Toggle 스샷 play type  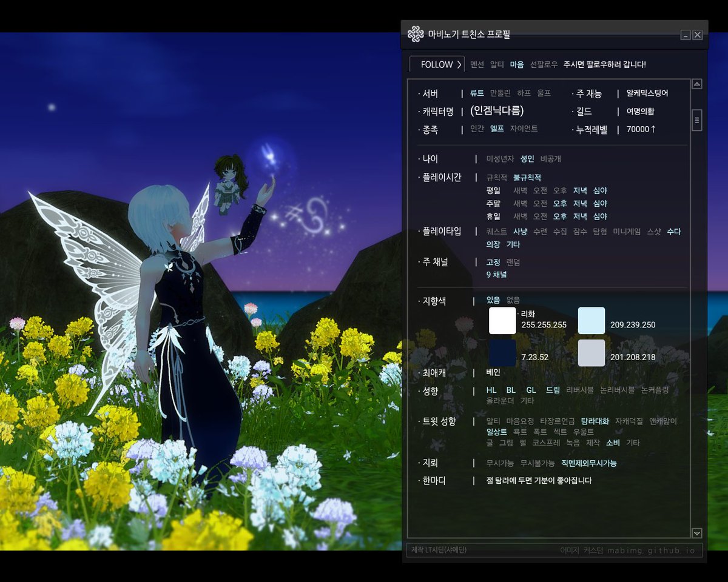pos(653,232)
